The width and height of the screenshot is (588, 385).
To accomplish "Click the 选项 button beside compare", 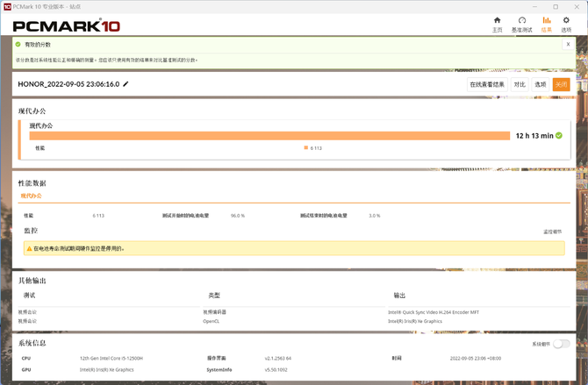I will coord(541,84).
